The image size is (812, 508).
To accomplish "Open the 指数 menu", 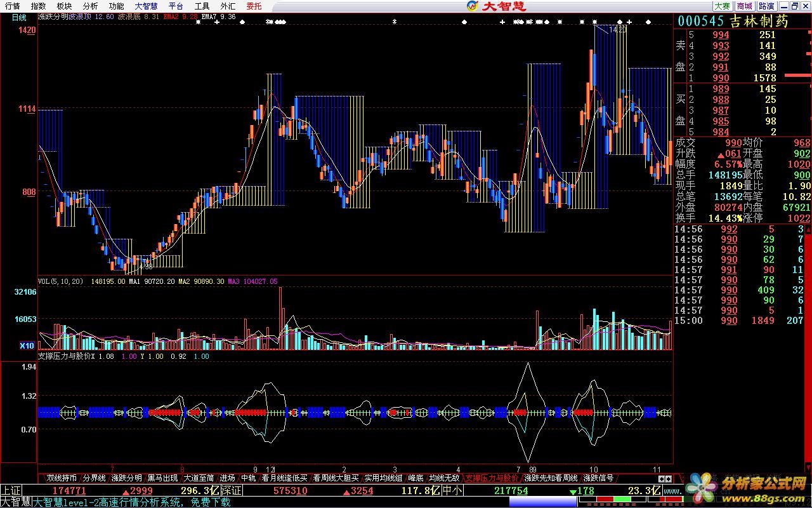I will coord(38,6).
